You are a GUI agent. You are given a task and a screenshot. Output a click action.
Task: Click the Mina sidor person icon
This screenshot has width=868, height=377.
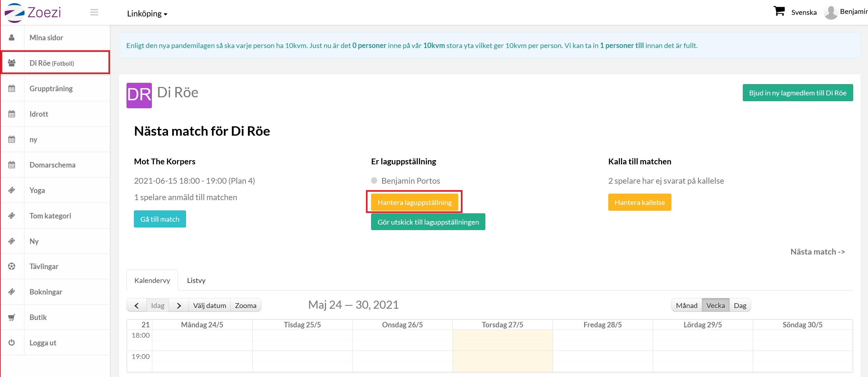pos(12,37)
